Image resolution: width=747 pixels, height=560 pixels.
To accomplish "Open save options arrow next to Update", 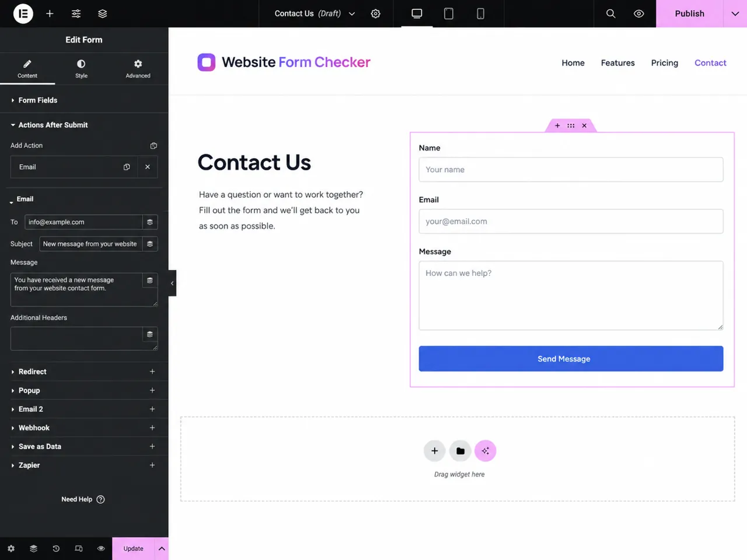I will (162, 548).
